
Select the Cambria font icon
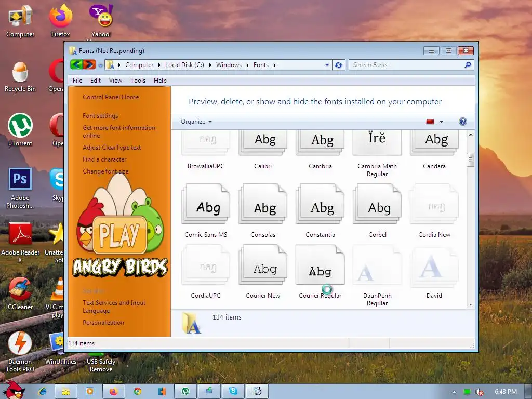pyautogui.click(x=320, y=143)
